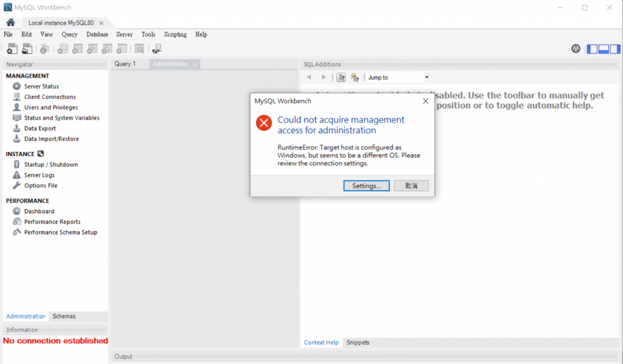Click the 取消 cancel button in dialog
Screen dimensions: 623x364
coord(411,186)
